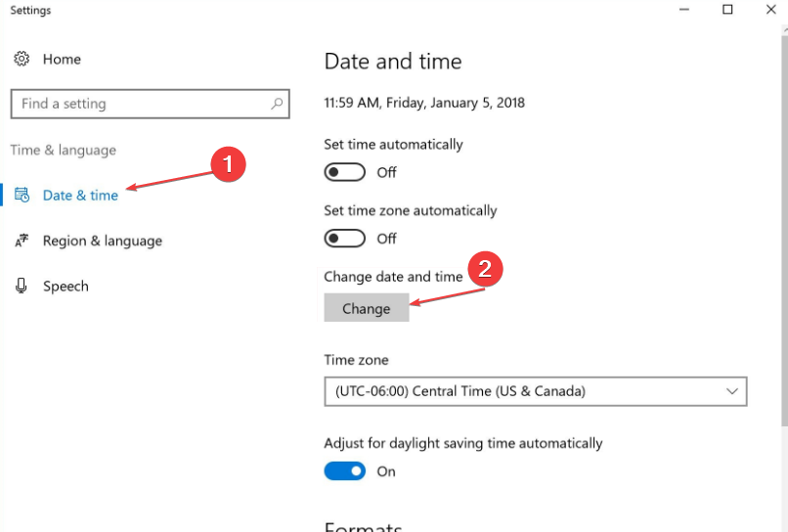Viewport: 788px width, 532px height.
Task: Click the Region & language icon
Action: 22,241
